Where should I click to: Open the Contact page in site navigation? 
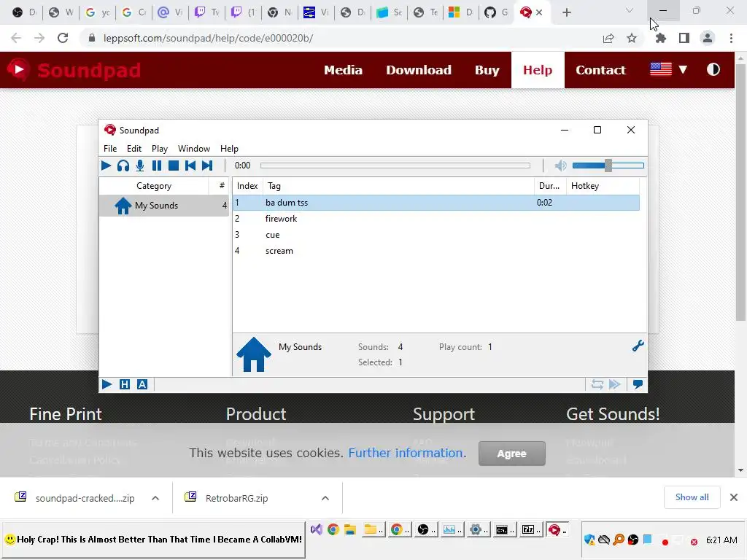click(x=601, y=70)
